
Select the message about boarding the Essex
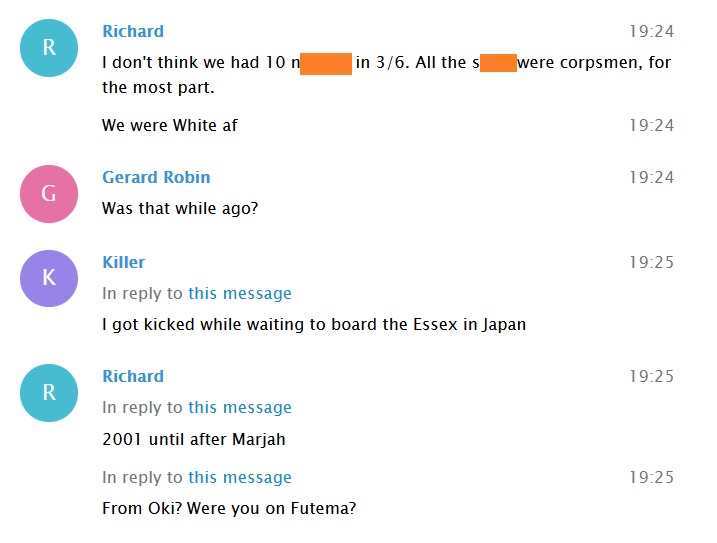[314, 324]
